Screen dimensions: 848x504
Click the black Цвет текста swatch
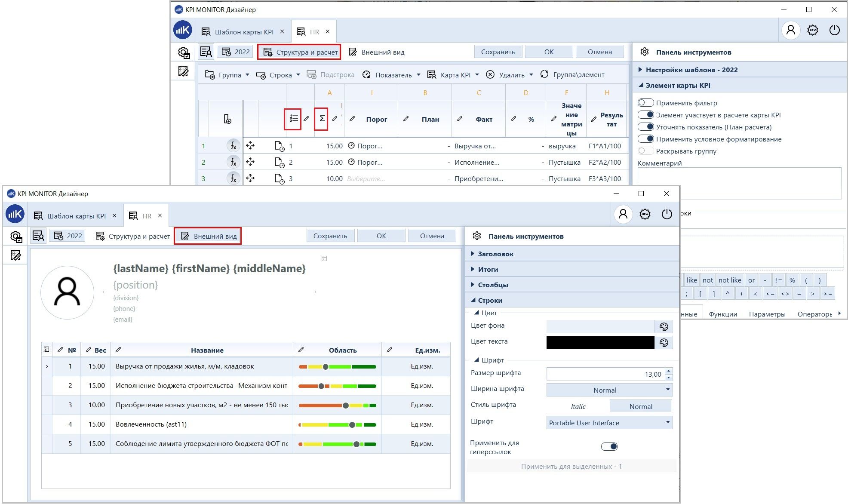(x=600, y=343)
